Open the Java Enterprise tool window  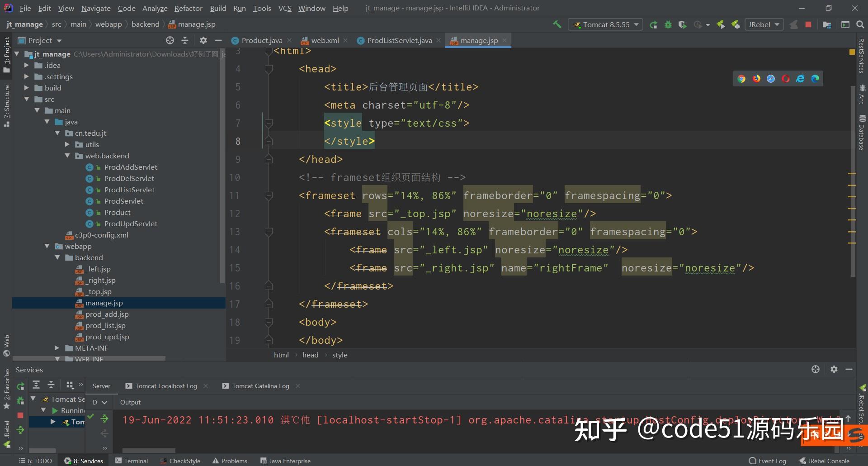286,461
